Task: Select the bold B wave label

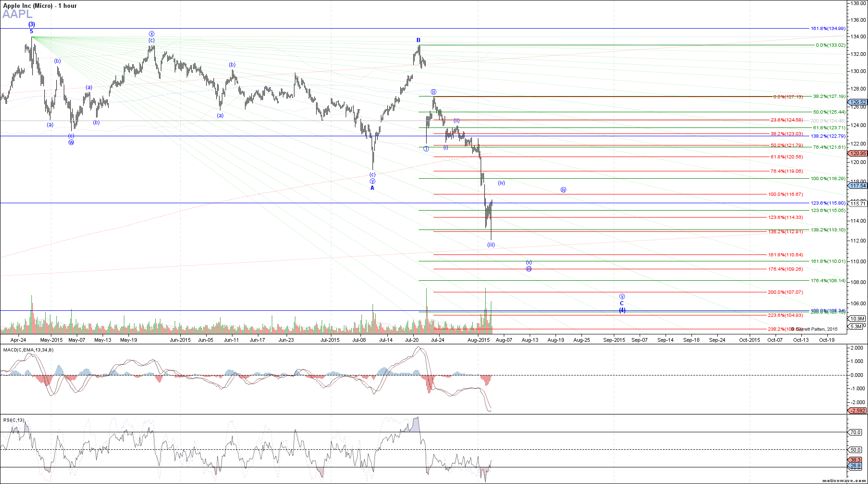Action: [418, 40]
